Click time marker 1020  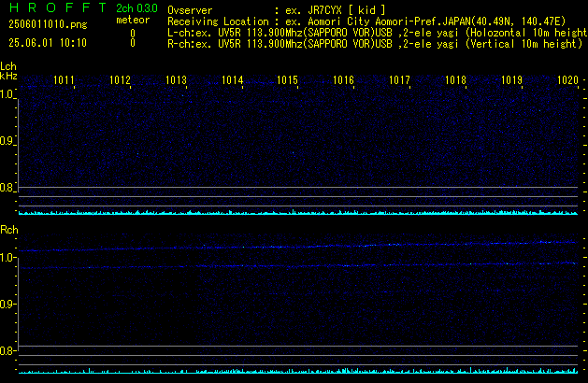[x=567, y=80]
